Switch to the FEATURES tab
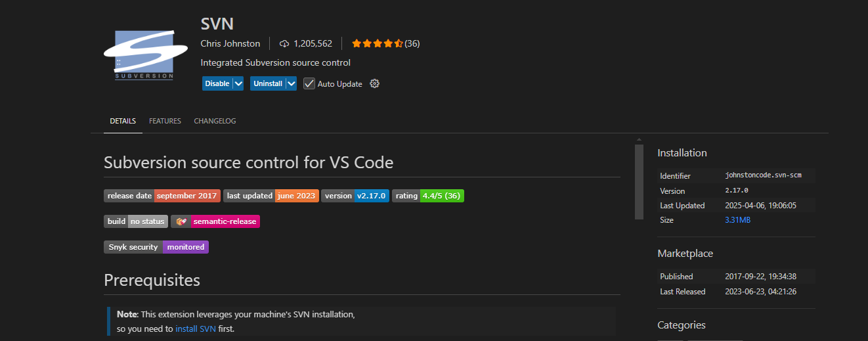Screen dimensions: 868x341 coord(165,121)
